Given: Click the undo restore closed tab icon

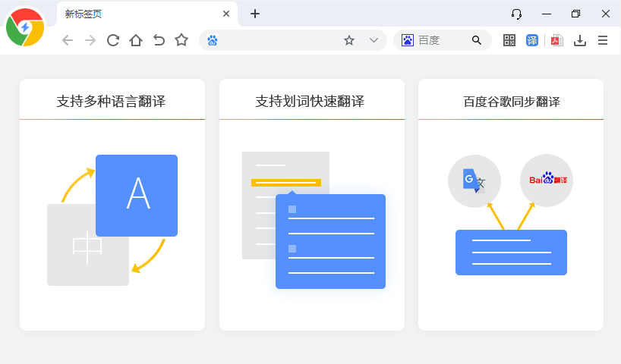Looking at the screenshot, I should coord(159,40).
